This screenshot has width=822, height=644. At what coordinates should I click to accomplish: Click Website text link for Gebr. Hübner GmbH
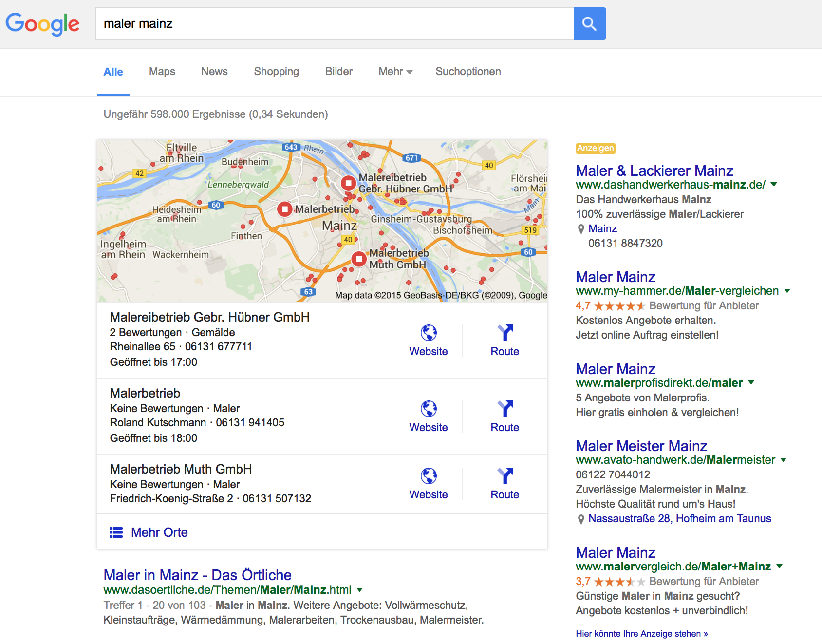(x=429, y=352)
